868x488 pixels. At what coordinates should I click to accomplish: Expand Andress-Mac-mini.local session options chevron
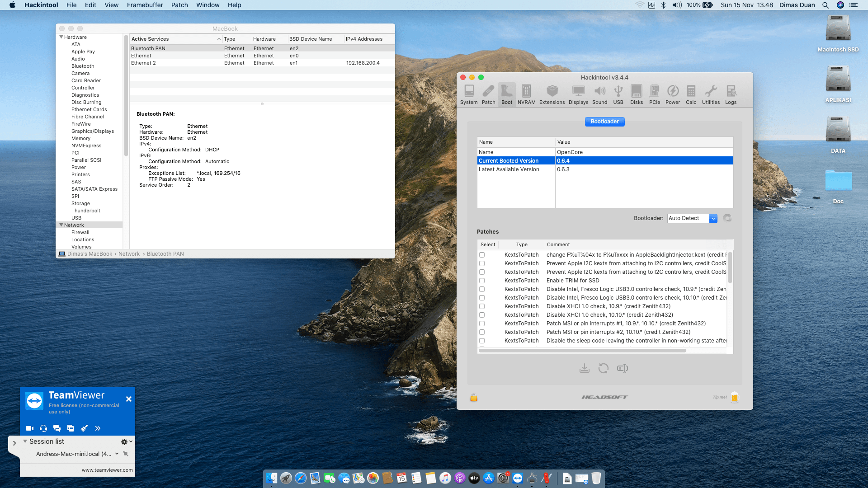pos(117,454)
